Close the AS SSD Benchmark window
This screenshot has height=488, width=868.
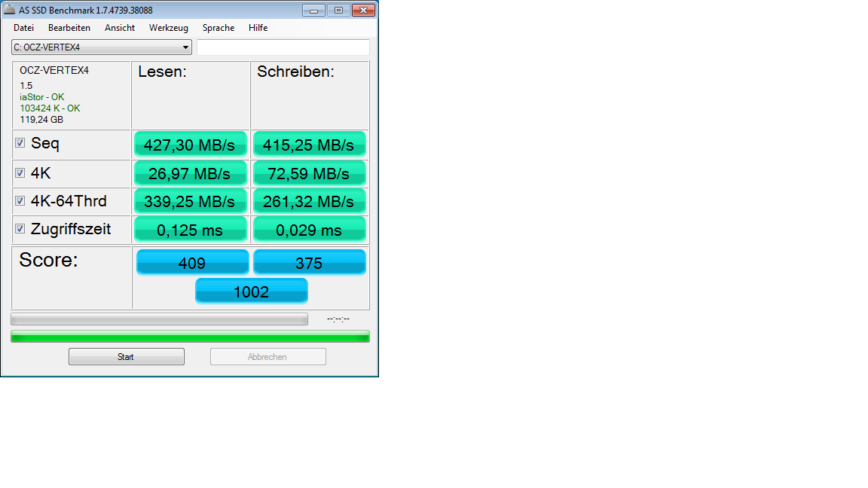[x=363, y=10]
